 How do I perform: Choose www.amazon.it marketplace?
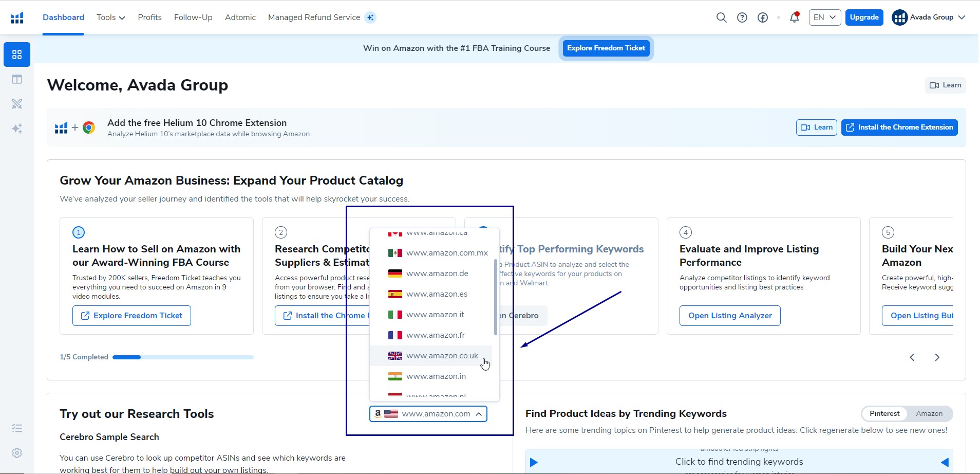tap(431, 315)
